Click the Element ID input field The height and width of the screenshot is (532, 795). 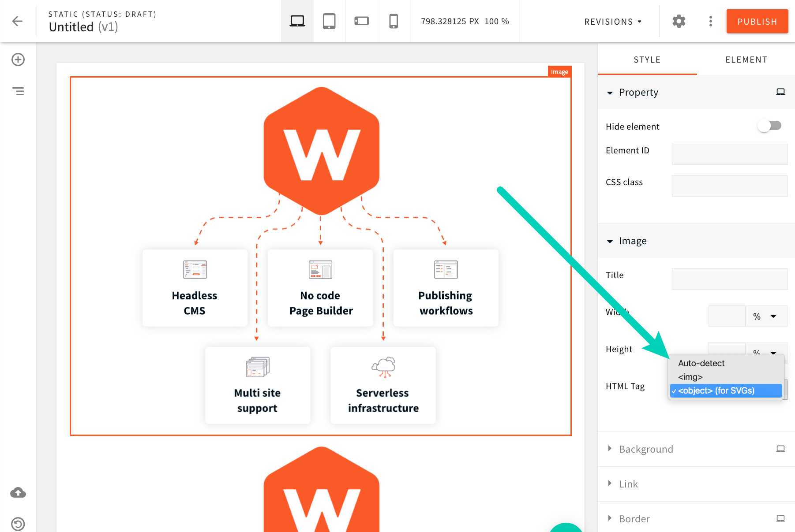[x=729, y=154]
